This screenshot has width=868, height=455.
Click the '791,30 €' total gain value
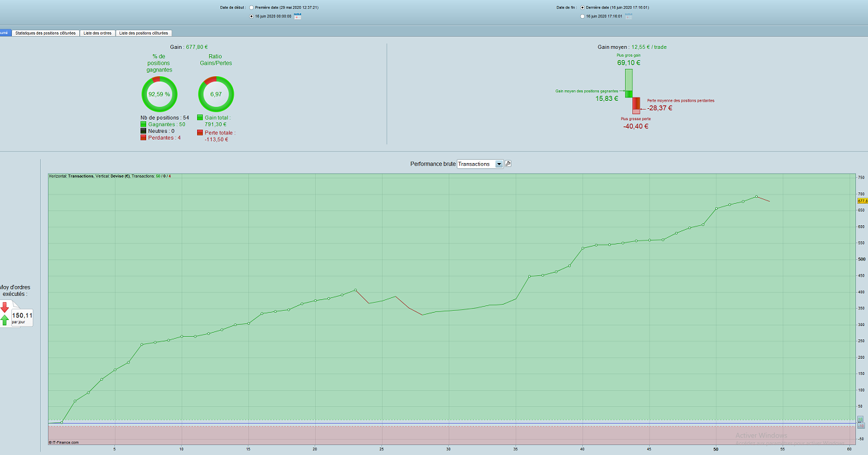(216, 124)
